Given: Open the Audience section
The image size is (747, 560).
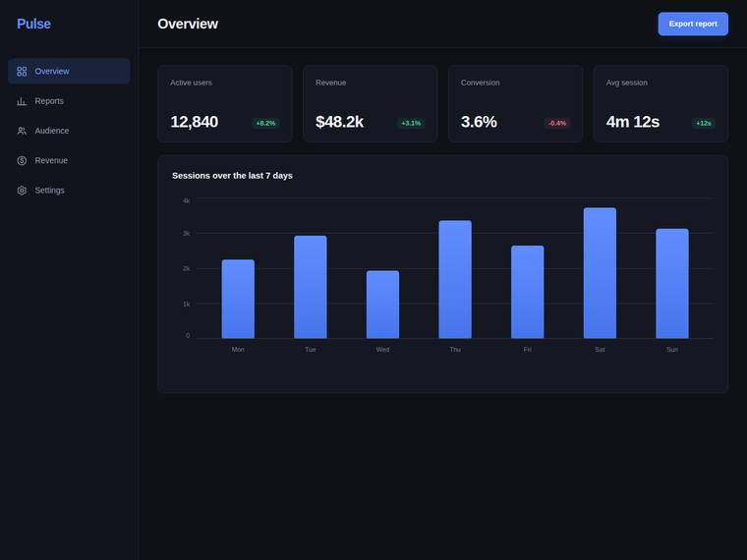Looking at the screenshot, I should pyautogui.click(x=69, y=131).
